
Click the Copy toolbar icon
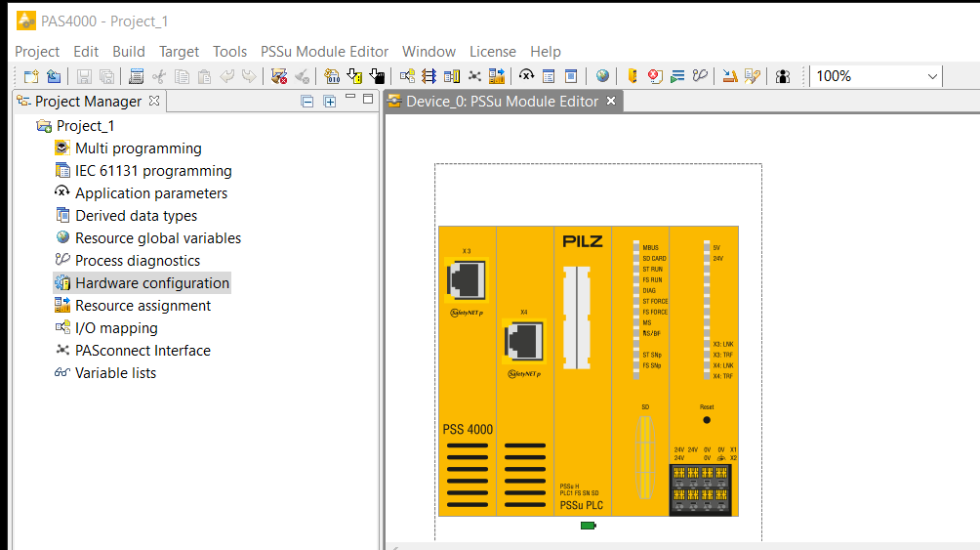(182, 76)
